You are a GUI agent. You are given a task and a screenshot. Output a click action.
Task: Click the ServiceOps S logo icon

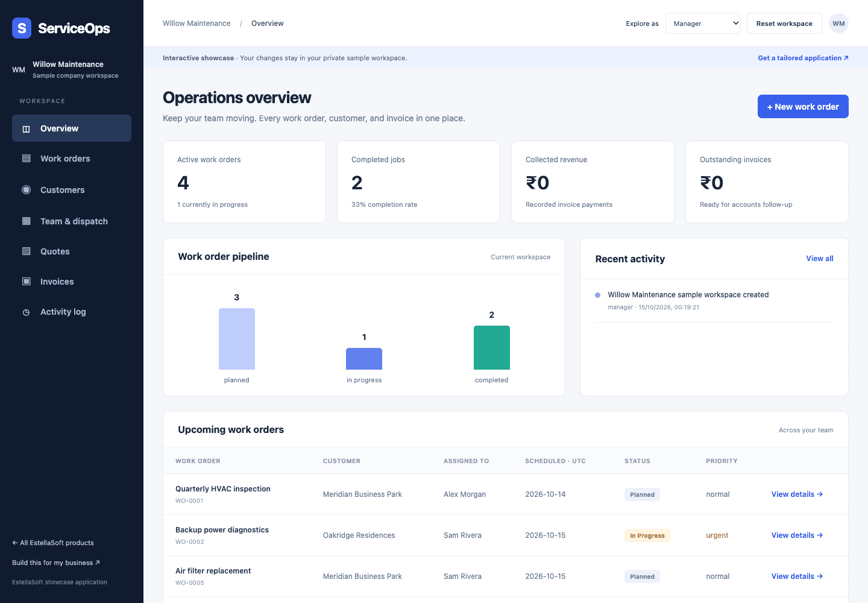[x=22, y=28]
